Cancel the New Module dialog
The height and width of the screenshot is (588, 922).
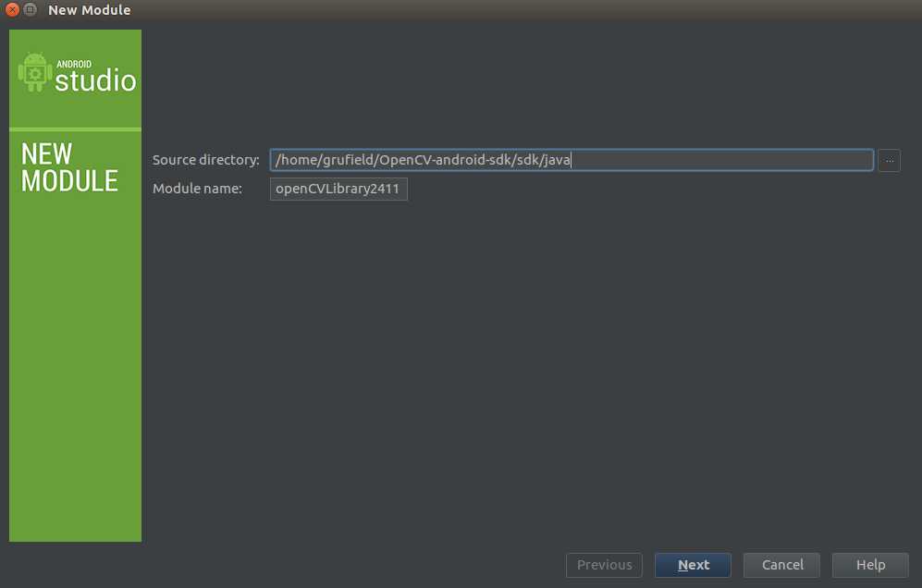[781, 565]
